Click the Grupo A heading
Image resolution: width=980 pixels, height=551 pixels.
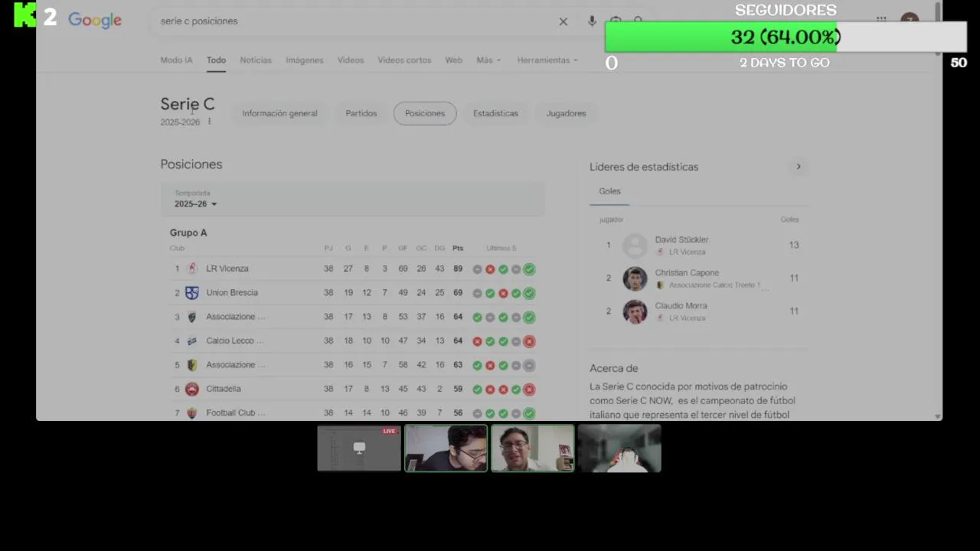coord(188,233)
